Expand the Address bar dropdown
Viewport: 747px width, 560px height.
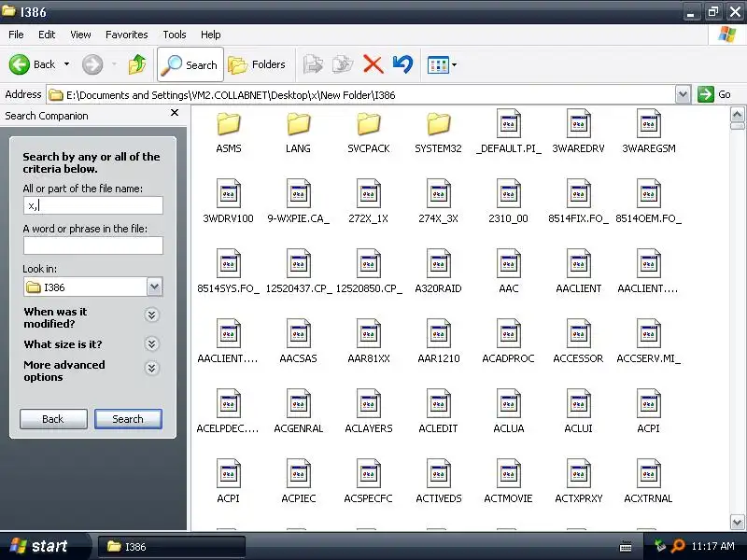[x=683, y=95]
